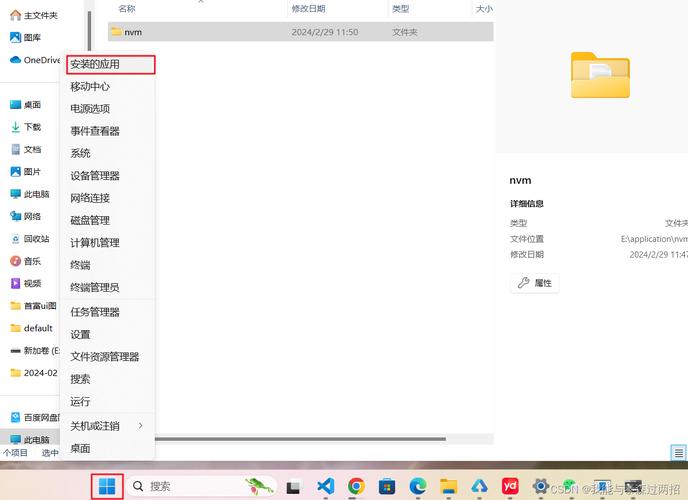Open the red 'yd' Youdao taskbar icon
Screen dimensions: 688x500
[510, 487]
